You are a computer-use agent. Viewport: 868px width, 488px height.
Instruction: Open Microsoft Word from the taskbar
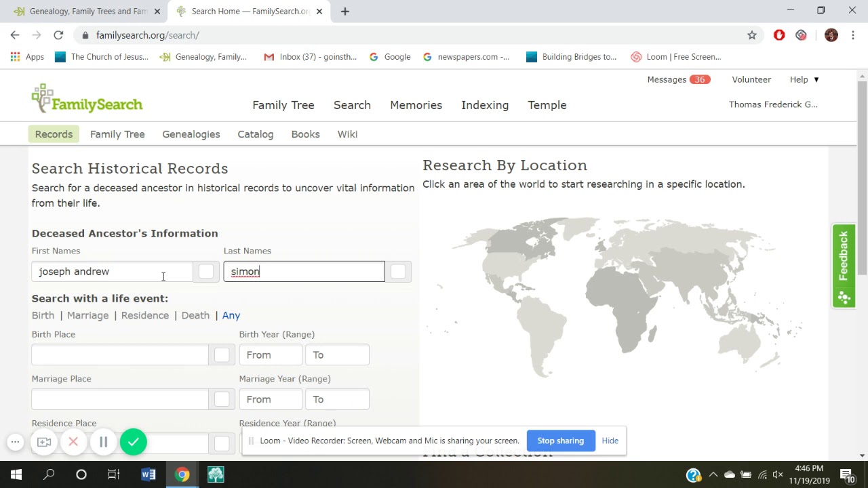pyautogui.click(x=149, y=474)
